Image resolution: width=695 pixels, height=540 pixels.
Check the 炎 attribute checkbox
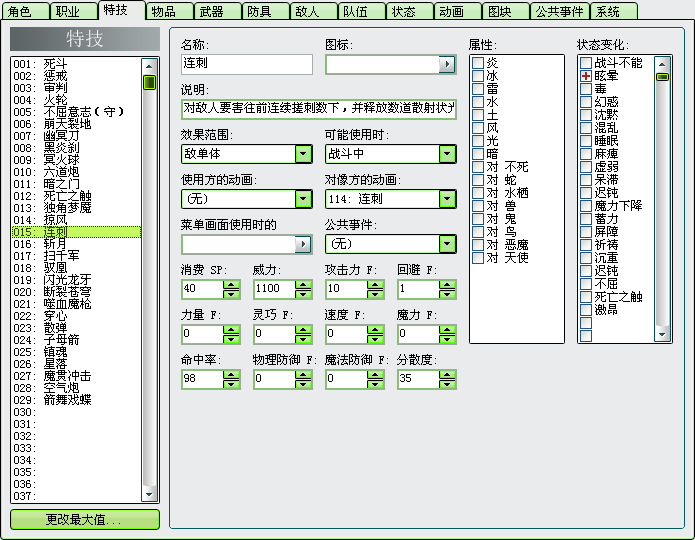click(x=478, y=63)
